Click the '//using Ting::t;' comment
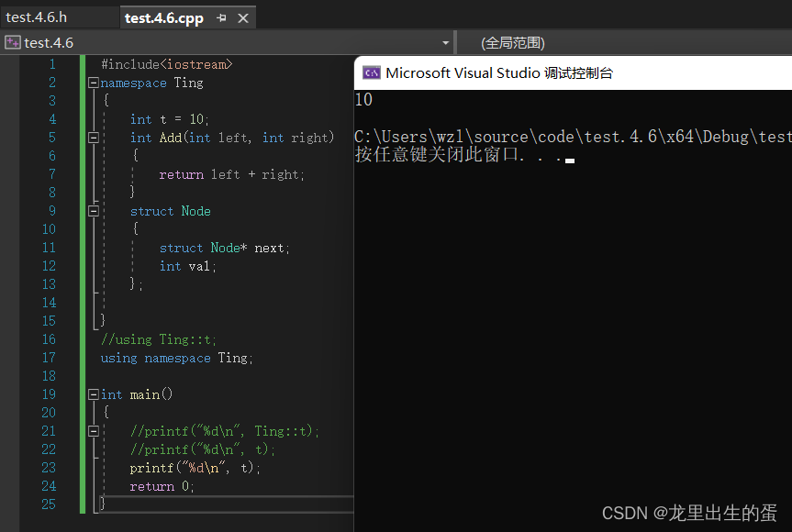Viewport: 792px width, 532px height. (x=159, y=339)
